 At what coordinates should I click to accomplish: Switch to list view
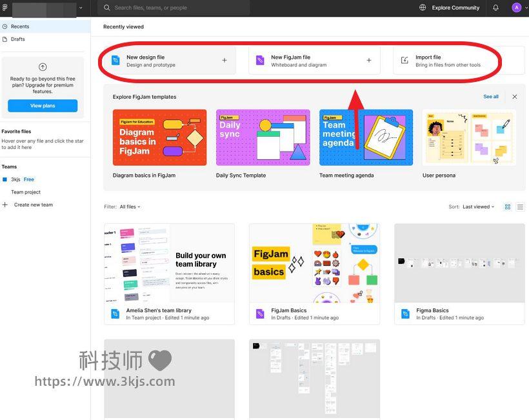520,207
